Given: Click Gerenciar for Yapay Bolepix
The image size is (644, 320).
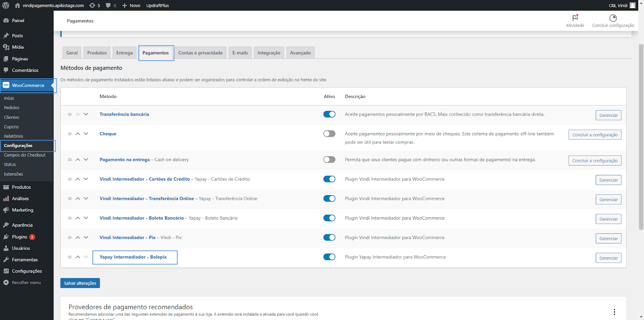Looking at the screenshot, I should [x=608, y=258].
